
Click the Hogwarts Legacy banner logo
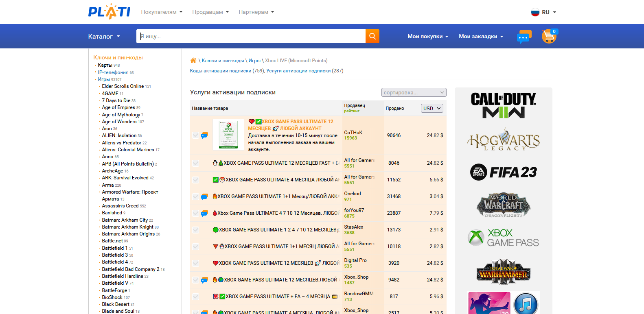[503, 140]
